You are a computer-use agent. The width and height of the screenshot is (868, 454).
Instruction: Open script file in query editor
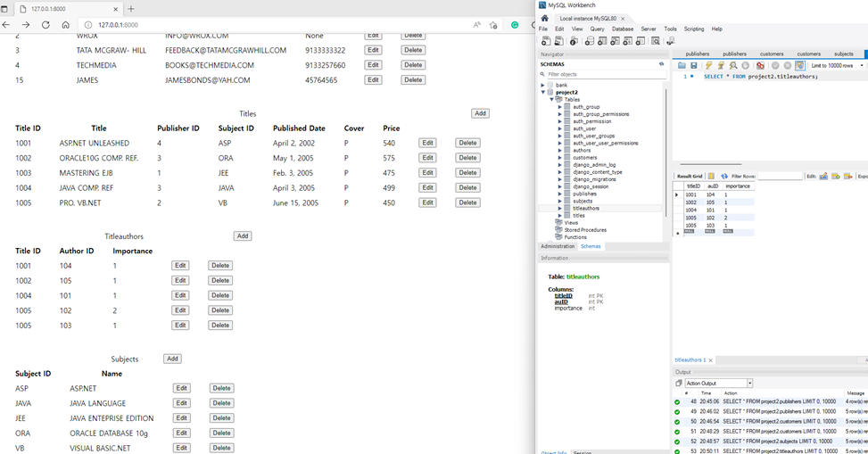tap(682, 65)
